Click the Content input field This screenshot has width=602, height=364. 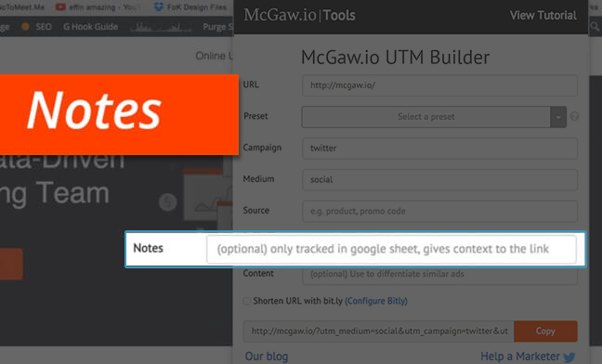point(439,274)
